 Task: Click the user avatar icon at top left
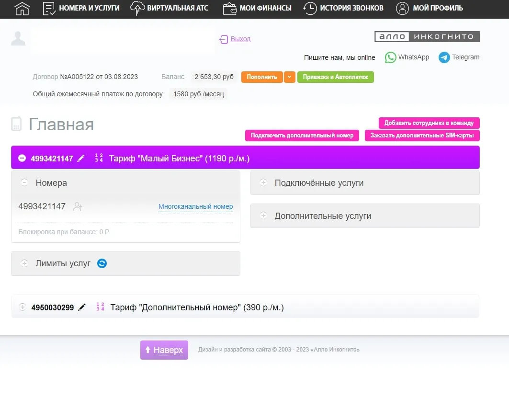pyautogui.click(x=18, y=38)
